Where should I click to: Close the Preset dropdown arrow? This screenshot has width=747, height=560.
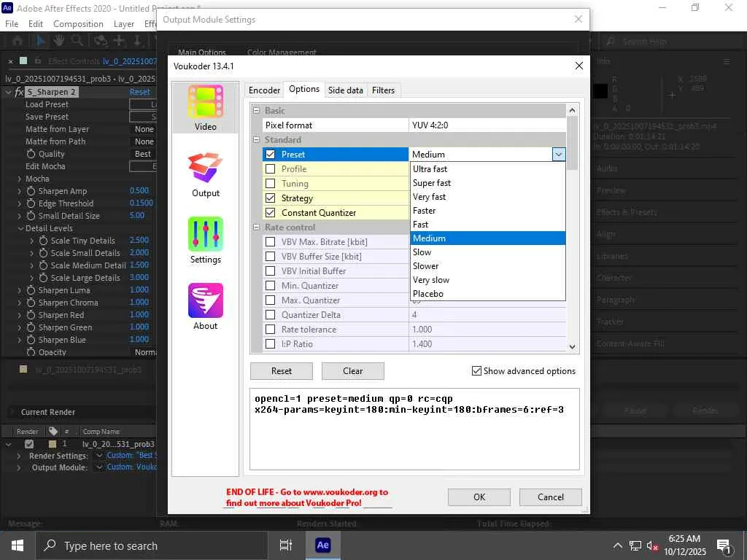559,155
